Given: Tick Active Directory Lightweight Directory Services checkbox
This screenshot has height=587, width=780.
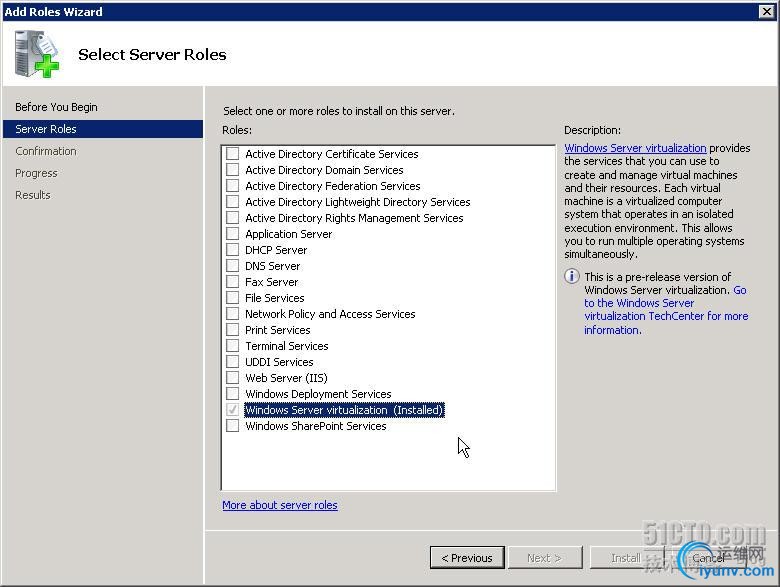Looking at the screenshot, I should coord(232,201).
